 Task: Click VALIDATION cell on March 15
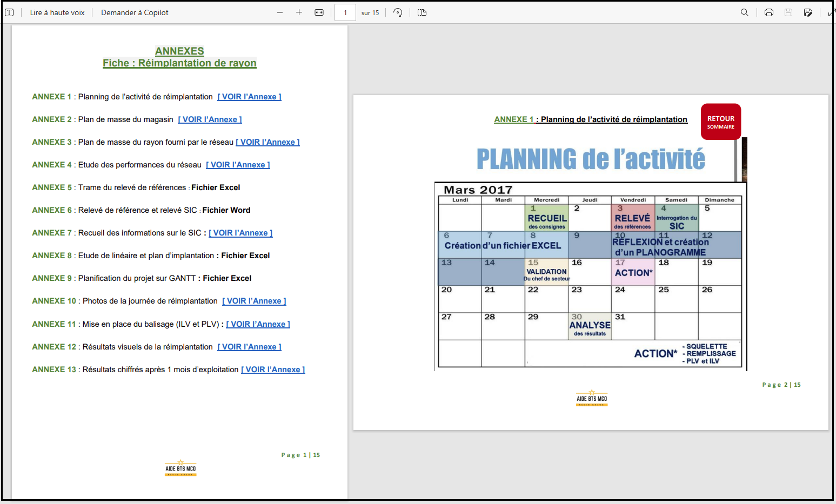click(546, 272)
